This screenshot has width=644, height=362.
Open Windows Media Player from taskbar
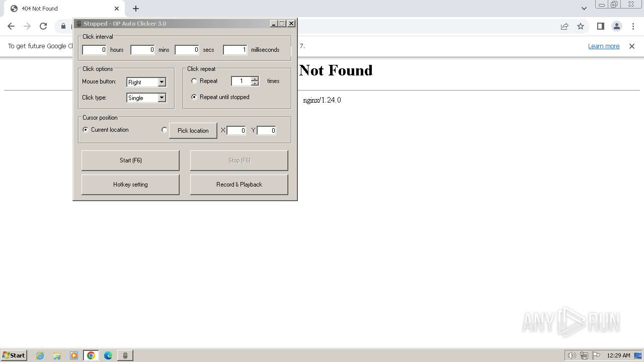coord(74,355)
